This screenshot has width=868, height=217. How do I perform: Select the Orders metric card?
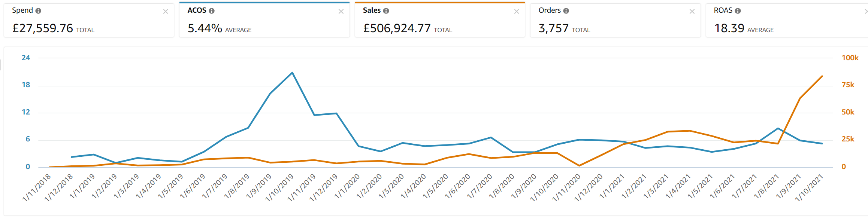pos(615,21)
